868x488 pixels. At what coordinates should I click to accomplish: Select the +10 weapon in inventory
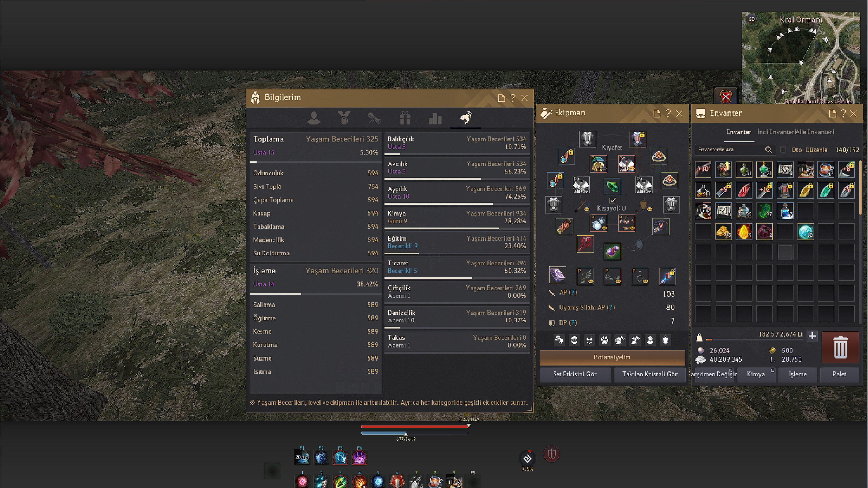pyautogui.click(x=703, y=169)
